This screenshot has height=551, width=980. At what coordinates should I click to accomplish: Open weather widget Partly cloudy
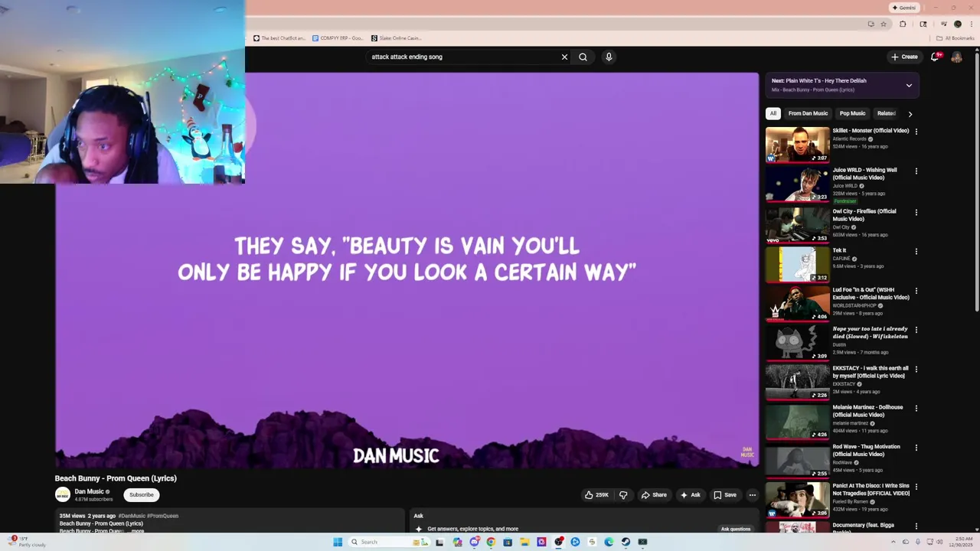click(26, 541)
